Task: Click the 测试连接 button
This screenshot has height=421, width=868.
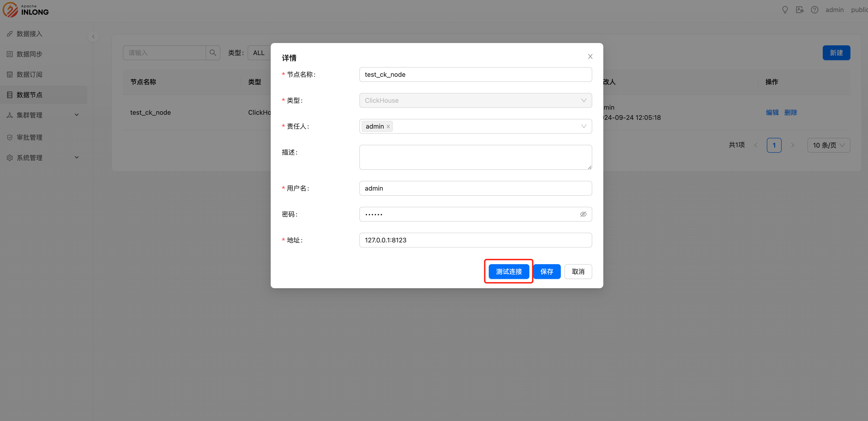Action: click(508, 271)
